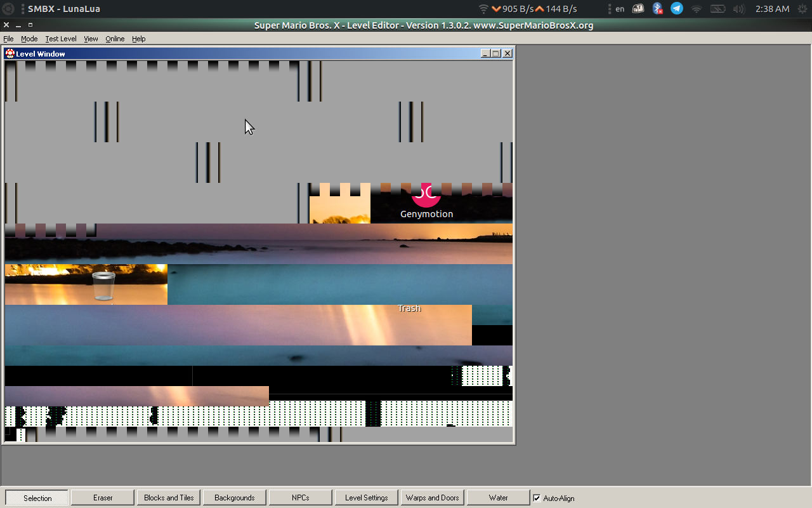Click the clock showing 2:38 AM

772,9
